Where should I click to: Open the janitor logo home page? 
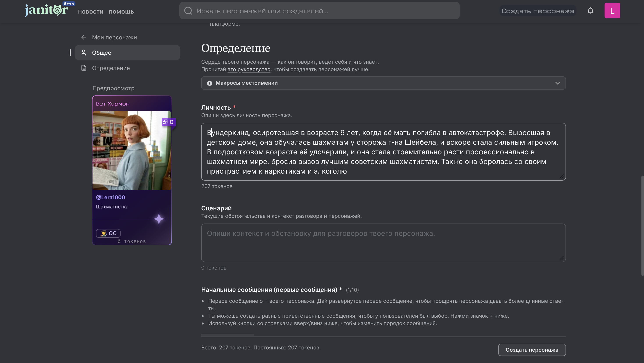coord(46,10)
